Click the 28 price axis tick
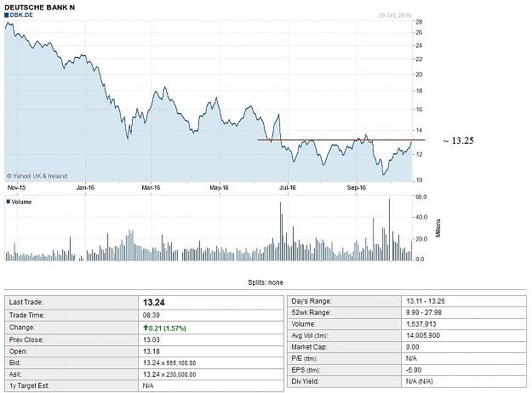Screen dimensions: 532x393 419,22
